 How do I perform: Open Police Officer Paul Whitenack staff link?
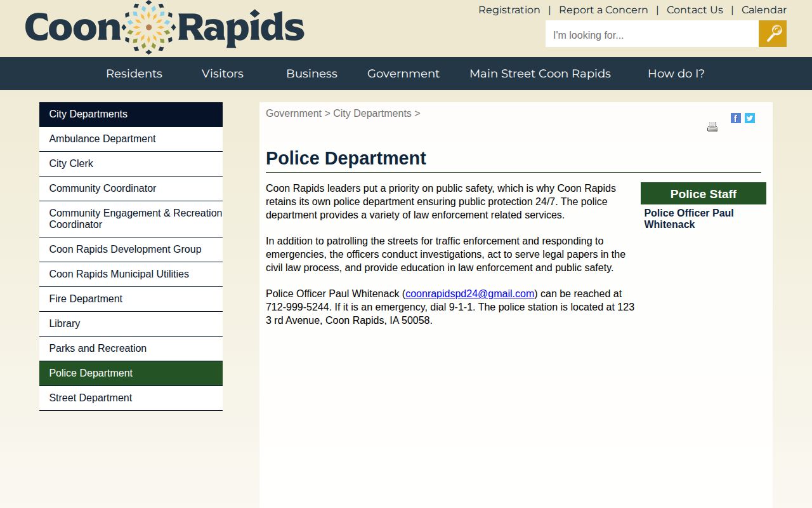689,219
